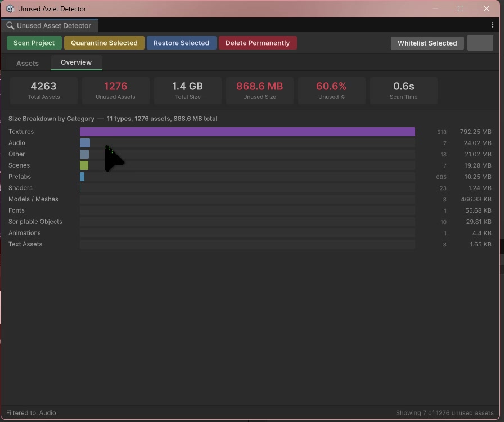Click the 1.65 KB Text Assets value

480,244
